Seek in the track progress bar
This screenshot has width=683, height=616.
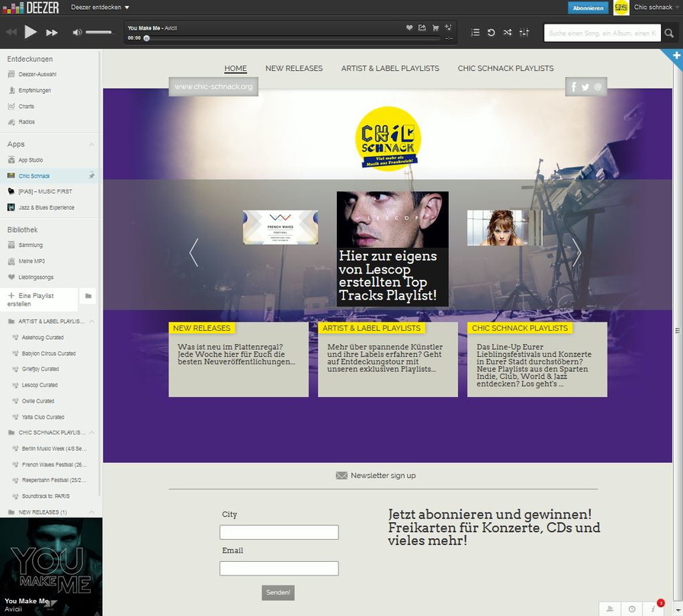292,38
